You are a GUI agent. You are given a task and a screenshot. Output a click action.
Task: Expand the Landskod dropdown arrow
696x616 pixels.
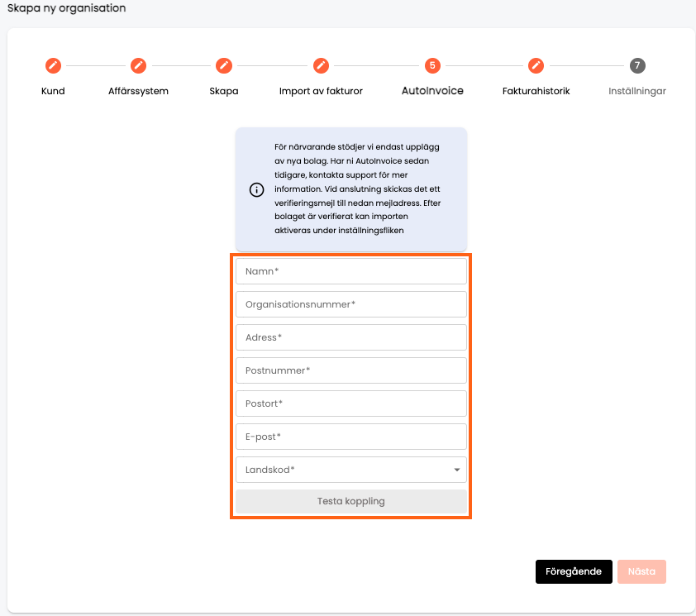coord(457,470)
